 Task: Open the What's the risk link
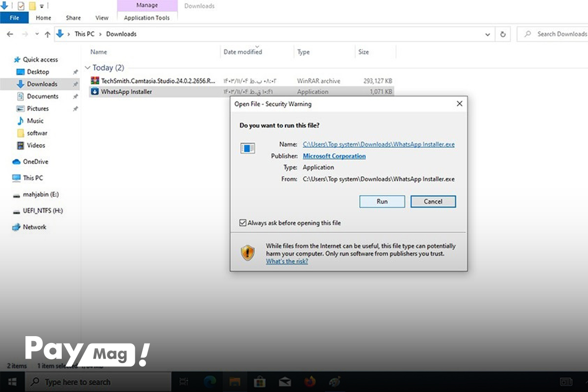coord(287,262)
